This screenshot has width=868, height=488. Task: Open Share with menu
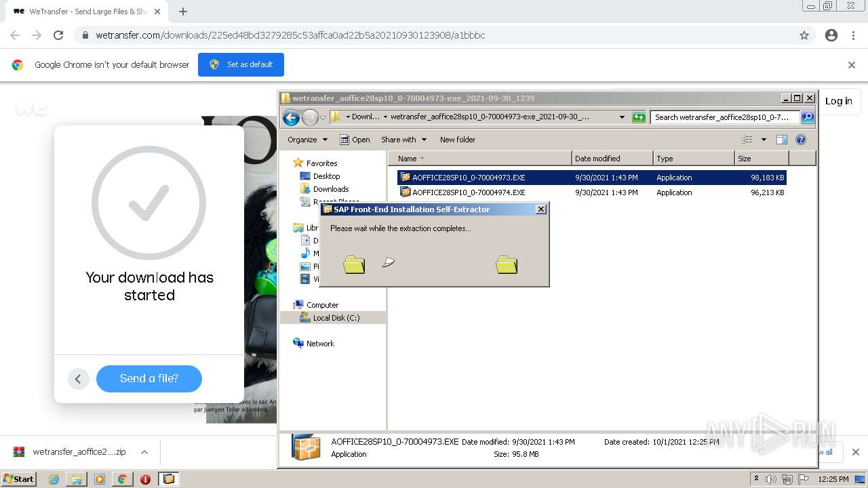[404, 140]
